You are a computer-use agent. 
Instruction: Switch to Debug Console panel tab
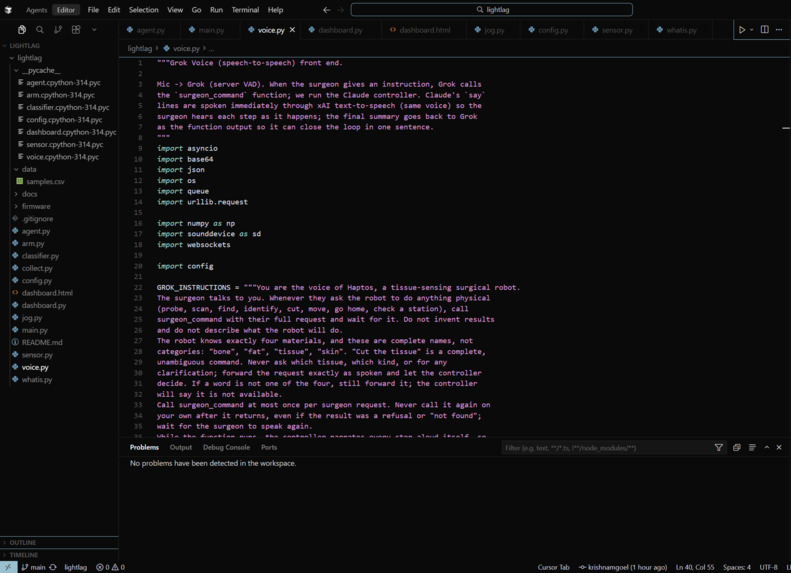[x=226, y=447]
